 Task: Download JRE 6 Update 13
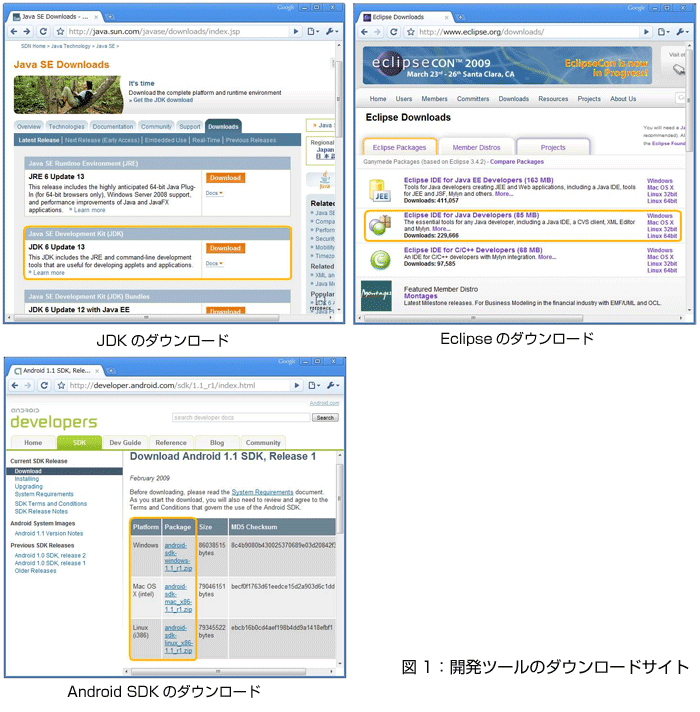225,178
